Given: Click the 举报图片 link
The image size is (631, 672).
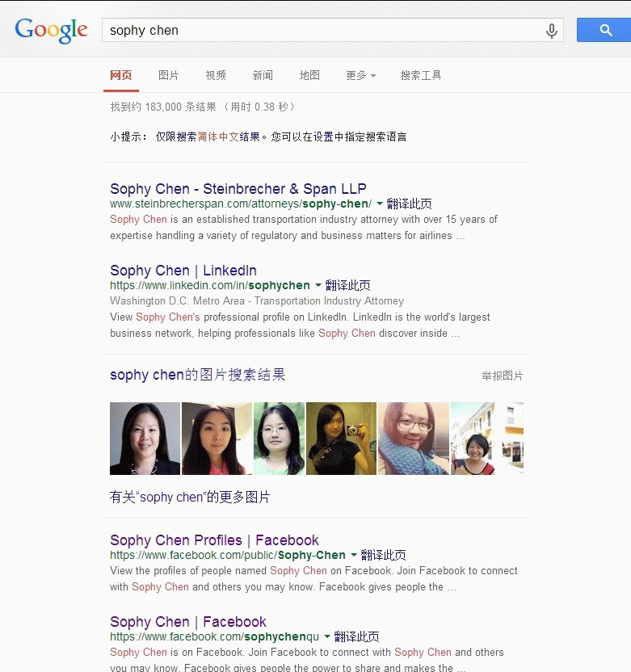Looking at the screenshot, I should pyautogui.click(x=502, y=376).
